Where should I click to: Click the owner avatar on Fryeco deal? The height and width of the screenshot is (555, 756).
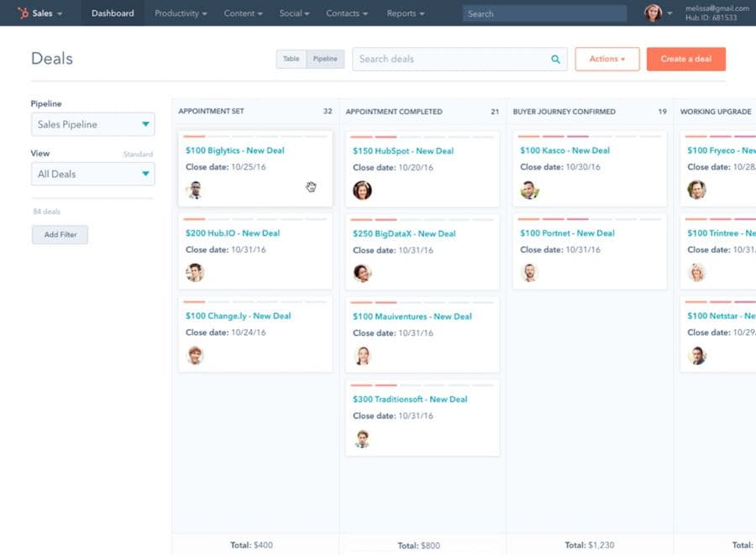(x=696, y=190)
